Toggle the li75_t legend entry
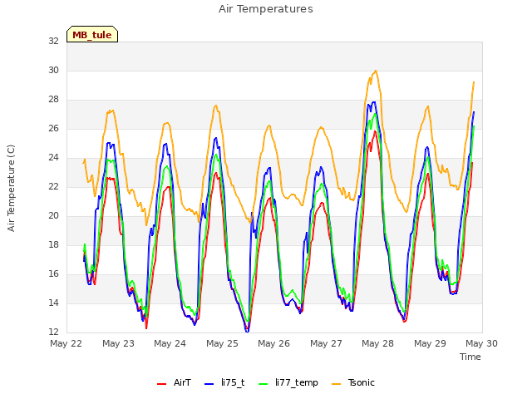The height and width of the screenshot is (399, 532). (x=224, y=382)
